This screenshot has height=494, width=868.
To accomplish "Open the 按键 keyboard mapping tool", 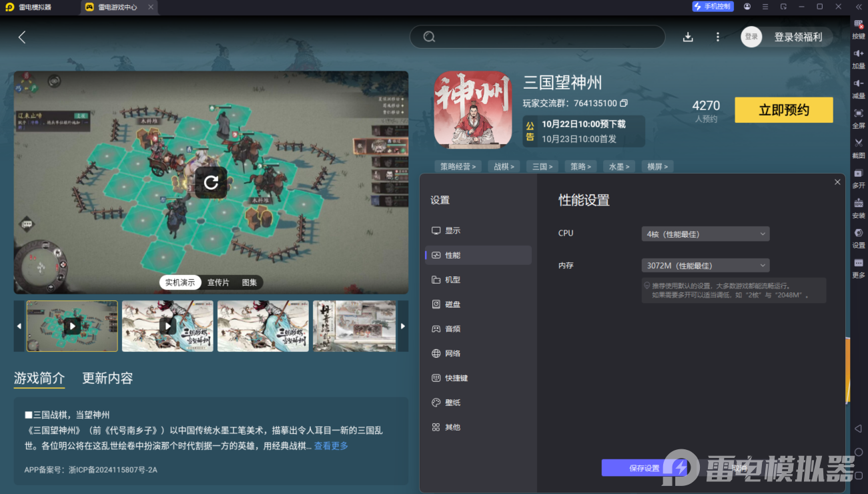I will tap(859, 29).
